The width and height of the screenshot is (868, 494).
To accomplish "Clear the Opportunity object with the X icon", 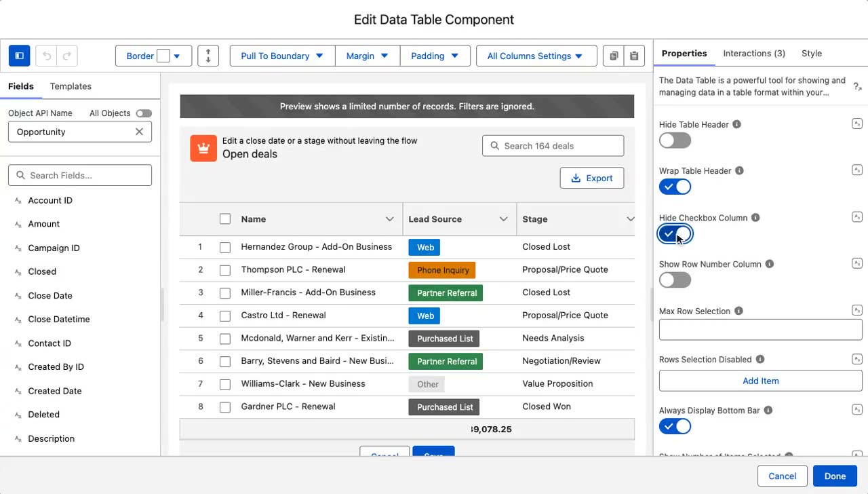I will pos(139,132).
